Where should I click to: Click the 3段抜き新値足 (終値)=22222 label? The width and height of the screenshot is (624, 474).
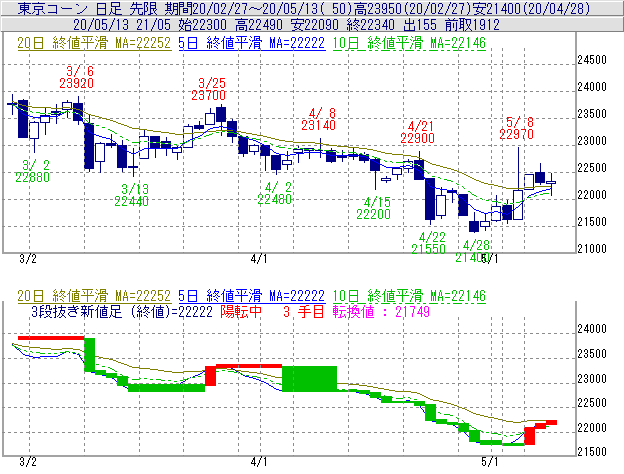pos(122,312)
